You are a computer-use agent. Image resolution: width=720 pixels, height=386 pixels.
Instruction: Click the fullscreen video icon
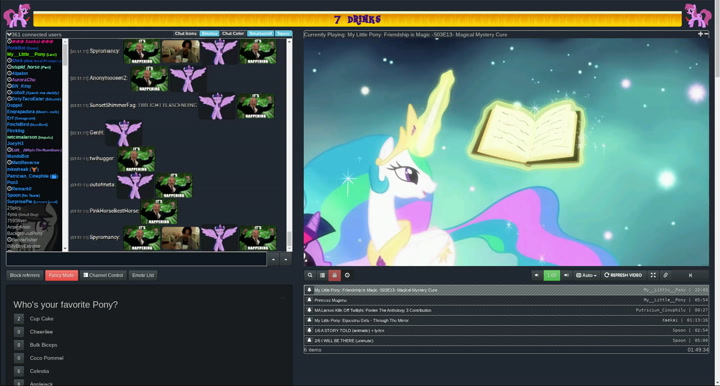tap(653, 275)
